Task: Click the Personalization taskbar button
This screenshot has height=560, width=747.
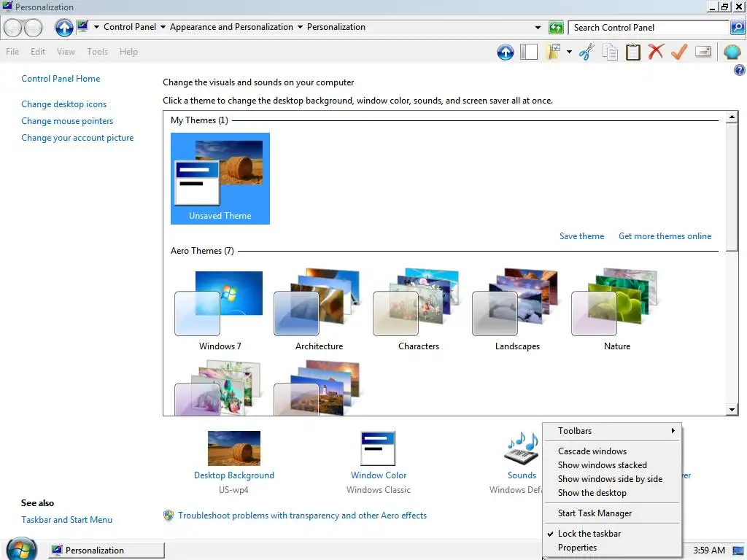Action: coord(107,550)
